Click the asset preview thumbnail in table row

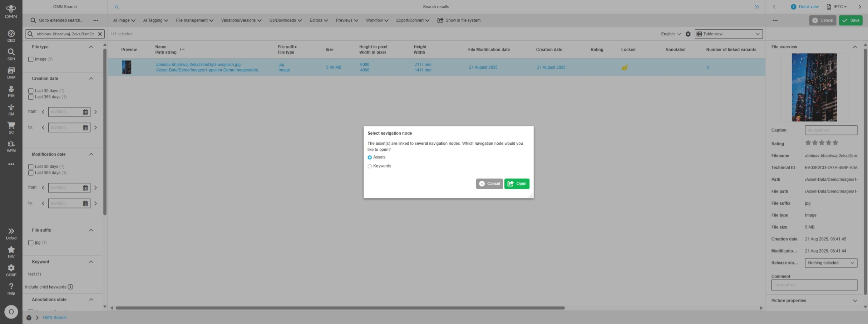[x=127, y=67]
